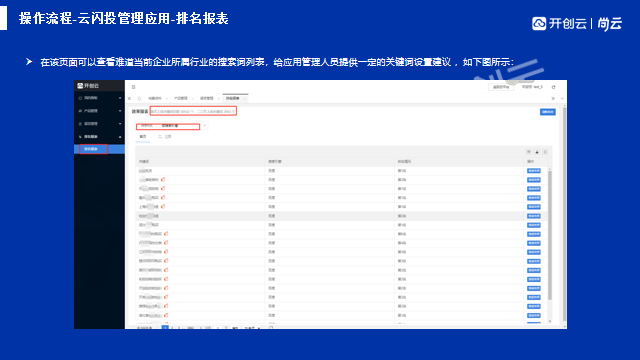Click the print icon above the table
The width and height of the screenshot is (640, 360).
[537, 152]
